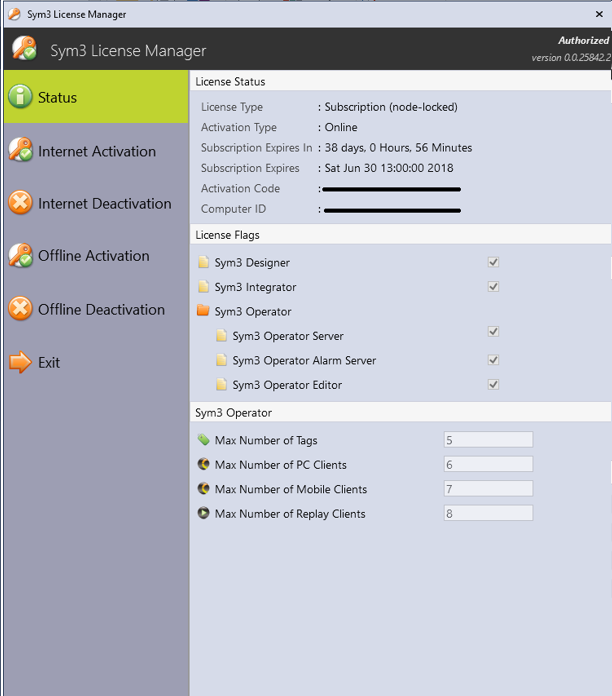Screen dimensions: 612x696
Task: Toggle the Sym3 Designer checkbox
Action: coord(493,262)
